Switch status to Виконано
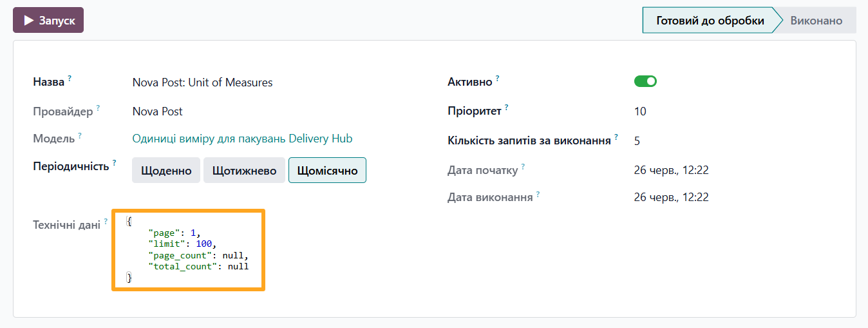Viewport: 868px width, 328px height. [816, 21]
